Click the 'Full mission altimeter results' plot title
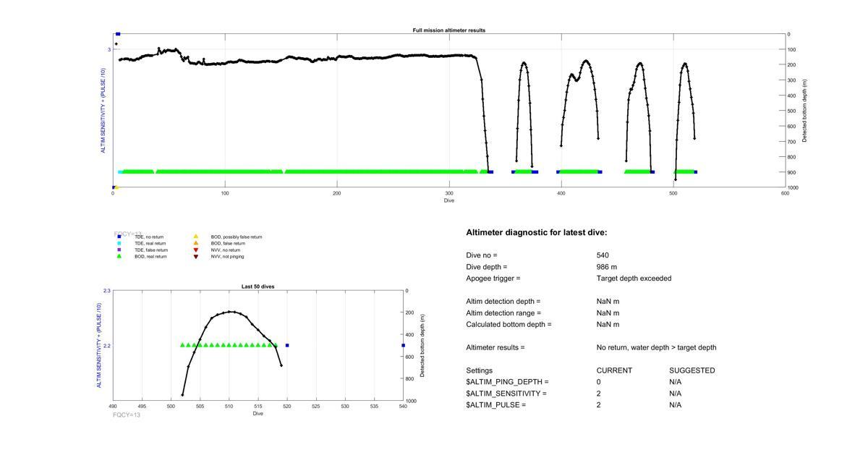 (449, 30)
